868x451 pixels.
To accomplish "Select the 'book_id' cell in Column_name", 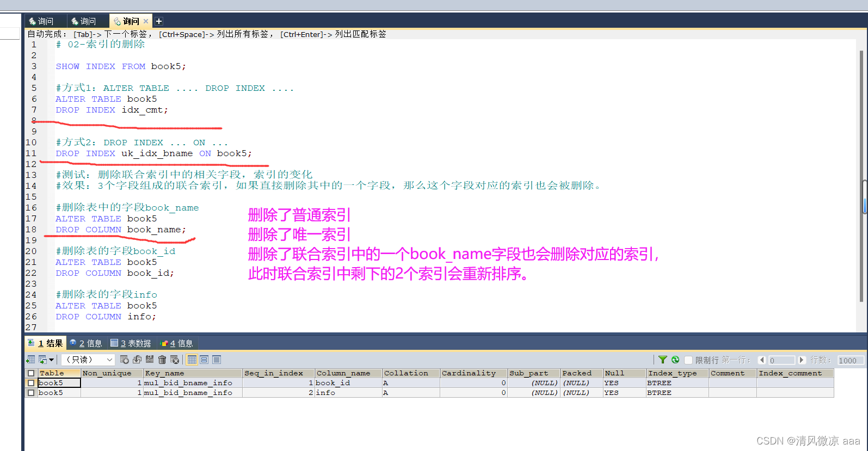I will click(348, 383).
